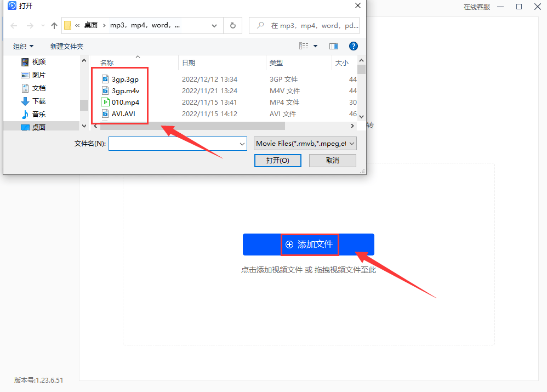Open the 组织 dropdown menu
The height and width of the screenshot is (392, 547).
(x=24, y=47)
